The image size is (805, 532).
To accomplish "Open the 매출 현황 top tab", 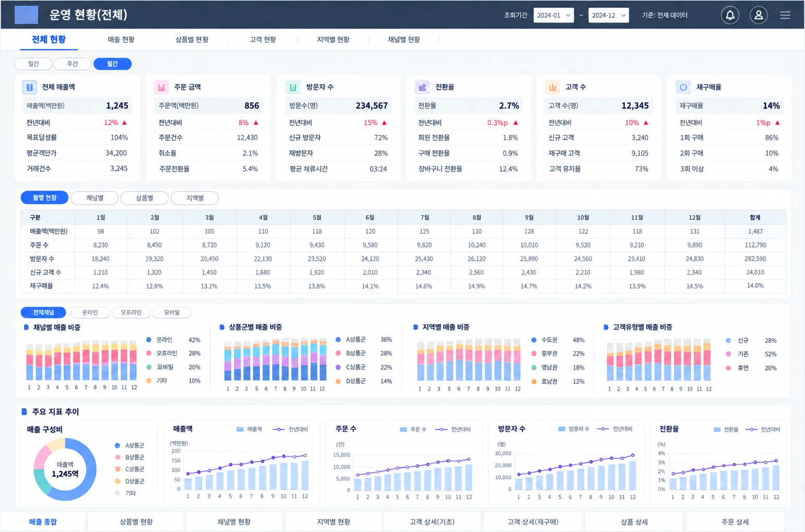I will (x=121, y=40).
